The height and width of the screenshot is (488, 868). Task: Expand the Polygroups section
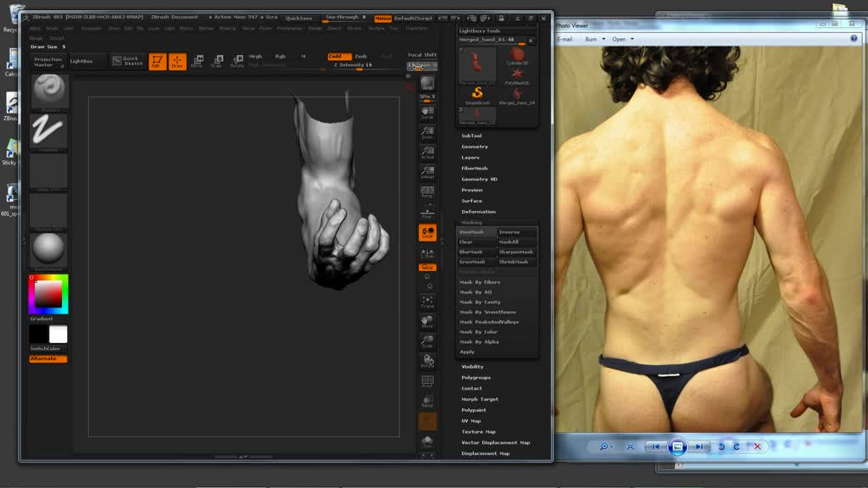(476, 377)
